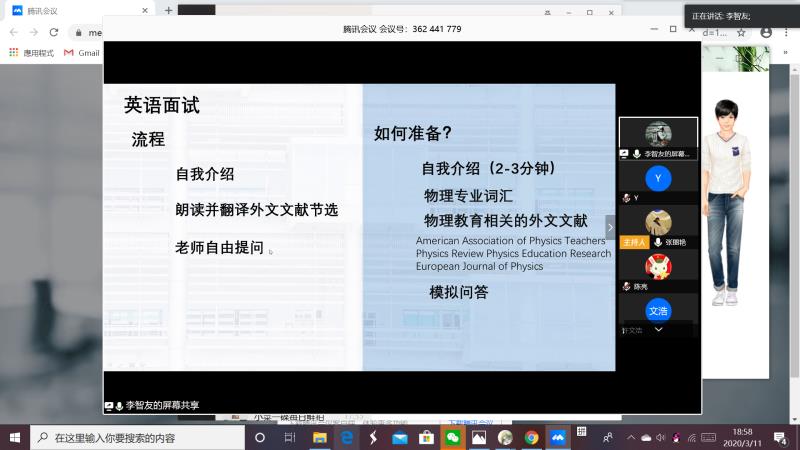Open File Explorer from the taskbar

320,437
